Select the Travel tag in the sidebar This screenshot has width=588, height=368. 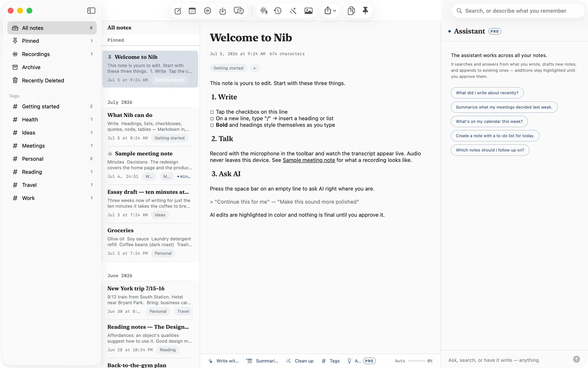pyautogui.click(x=52, y=185)
